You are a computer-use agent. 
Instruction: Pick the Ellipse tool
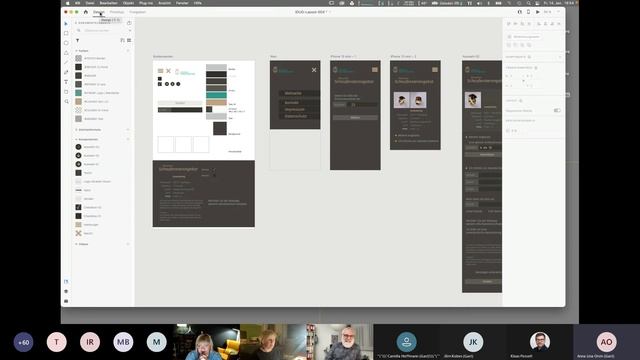pos(66,43)
